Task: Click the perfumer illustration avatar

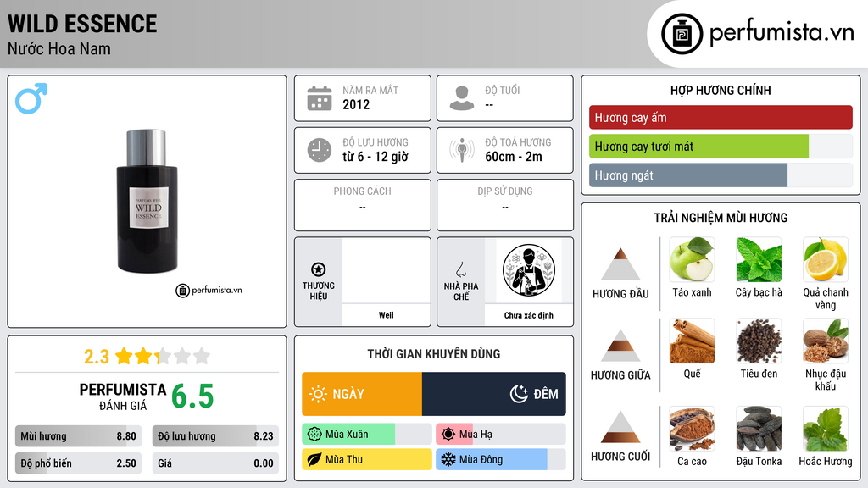Action: click(x=529, y=270)
